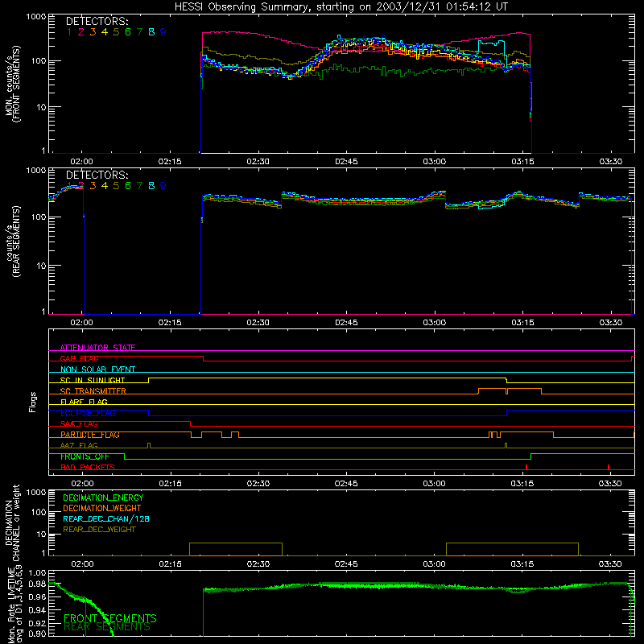Viewport: 644px width, 644px height.
Task: Click the SC_IN_SUNLIGHT flag label
Action: [x=93, y=380]
